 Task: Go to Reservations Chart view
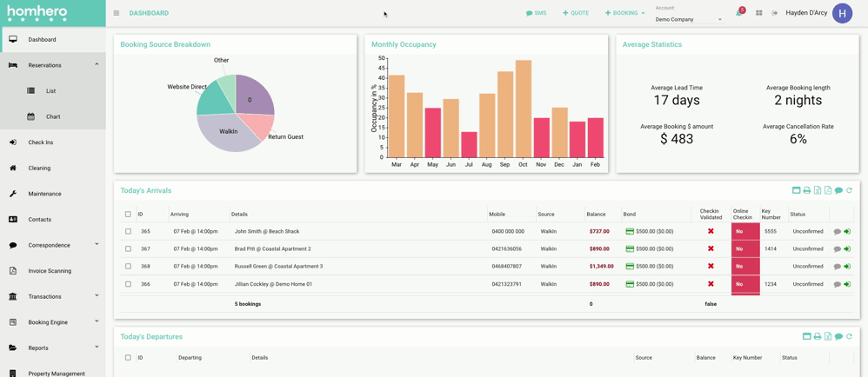coord(52,116)
